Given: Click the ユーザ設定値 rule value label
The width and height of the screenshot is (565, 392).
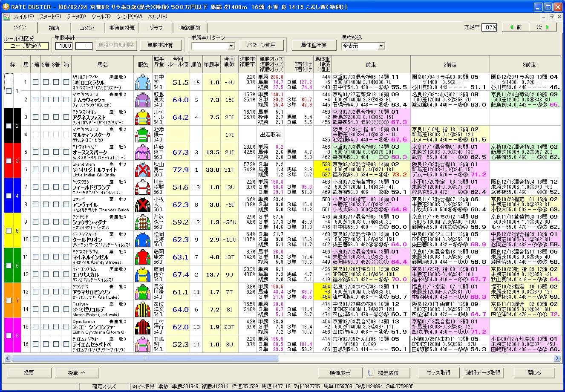Looking at the screenshot, I should point(26,46).
